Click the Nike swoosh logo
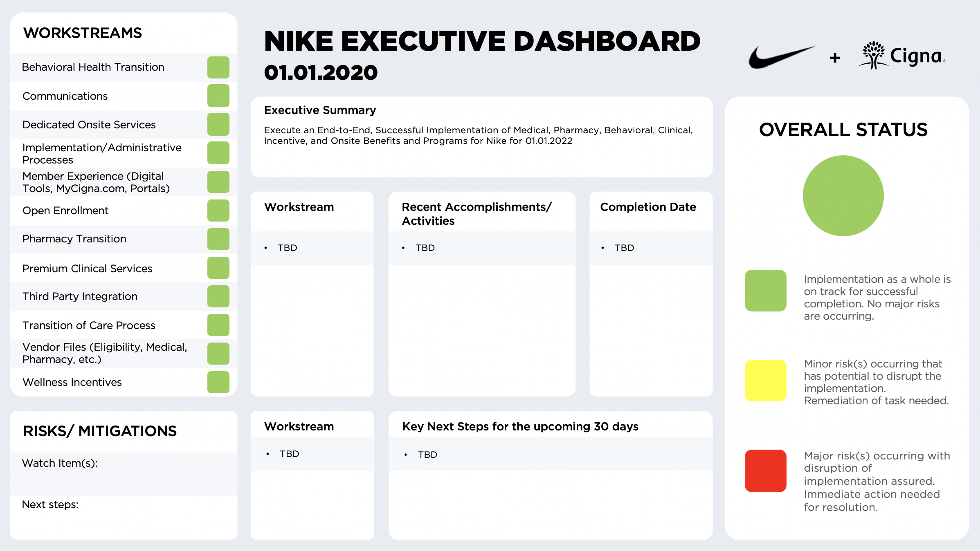 tap(780, 57)
